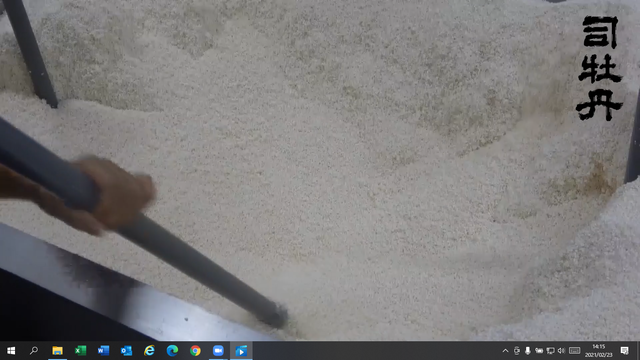Open Microsoft Edge from taskbar

(172, 351)
